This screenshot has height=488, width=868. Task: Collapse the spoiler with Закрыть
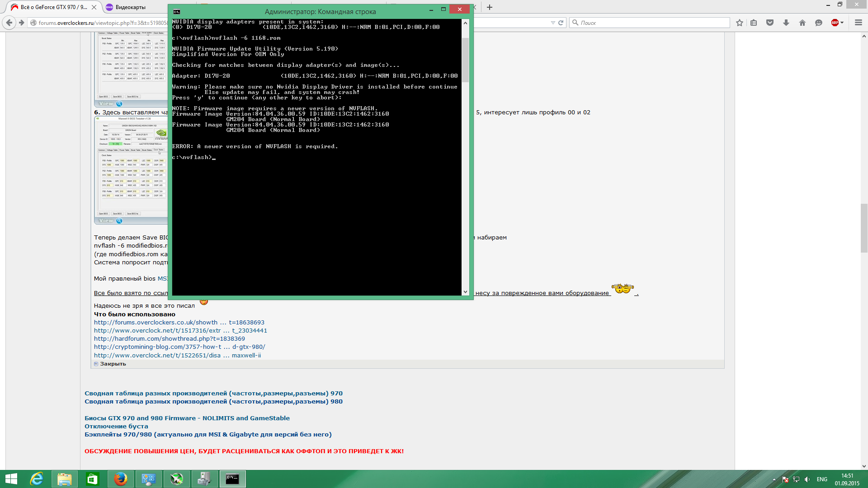tap(113, 364)
